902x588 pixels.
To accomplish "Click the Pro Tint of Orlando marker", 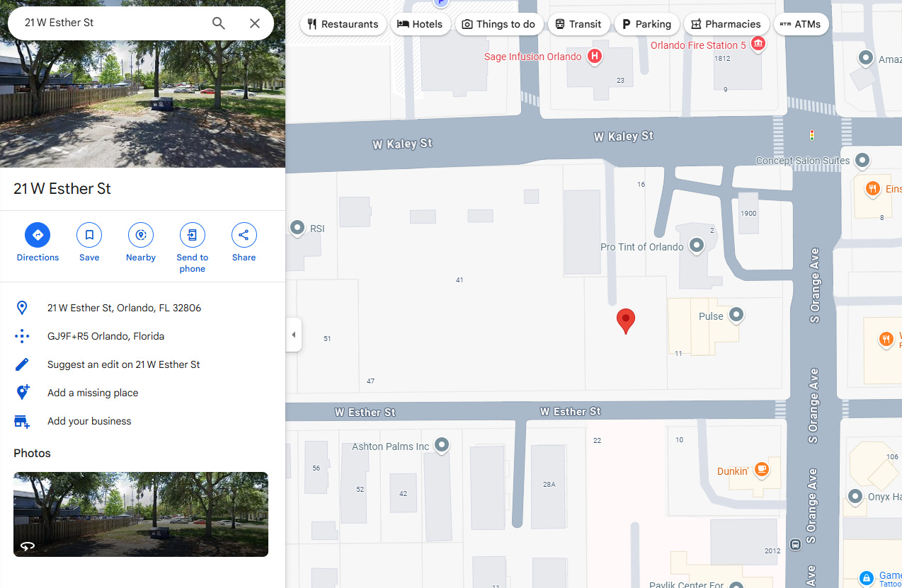I will [697, 246].
